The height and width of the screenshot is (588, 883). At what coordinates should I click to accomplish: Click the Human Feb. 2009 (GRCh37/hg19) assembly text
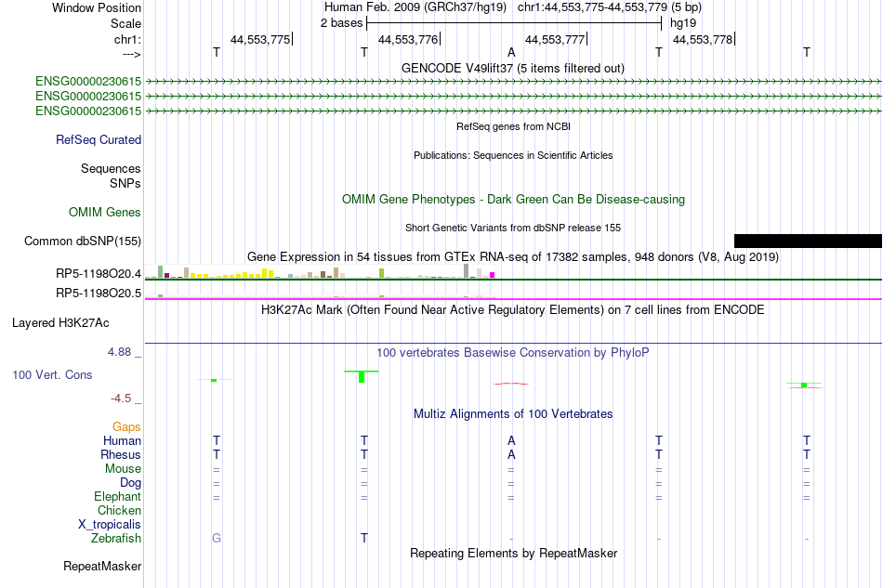(415, 7)
